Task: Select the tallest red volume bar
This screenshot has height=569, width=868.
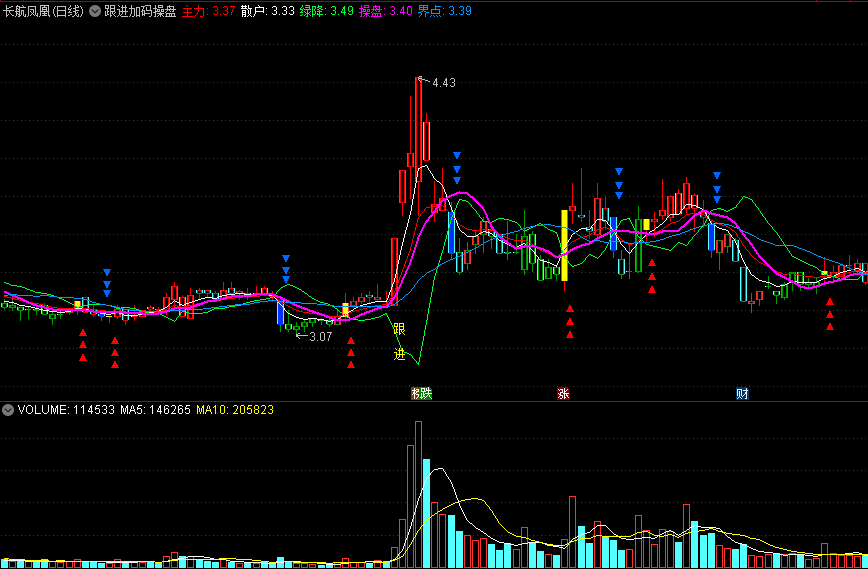Action: 418,495
